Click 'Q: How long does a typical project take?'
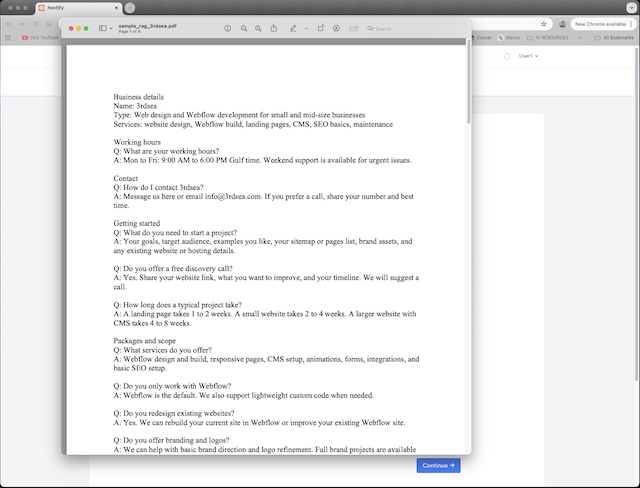Screen dimensions: 640x488 [x=178, y=305]
